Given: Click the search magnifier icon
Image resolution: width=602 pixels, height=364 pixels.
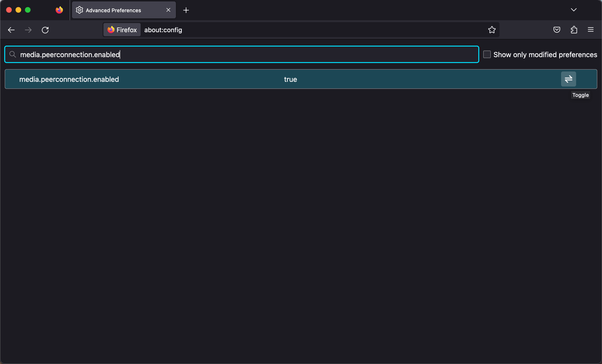Looking at the screenshot, I should [x=13, y=54].
